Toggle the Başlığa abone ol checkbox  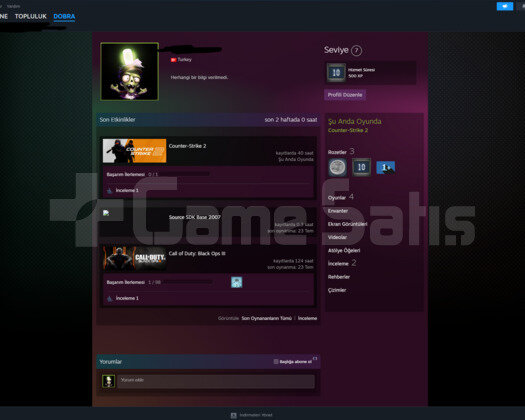click(x=276, y=361)
